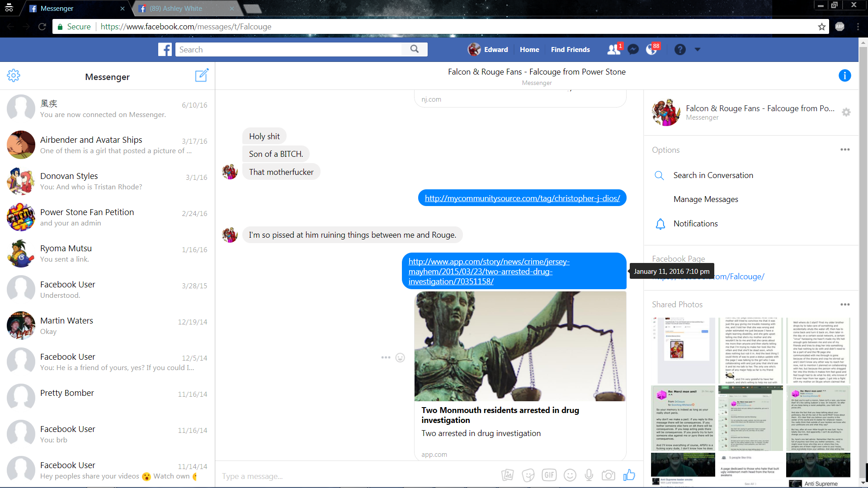
Task: Open the GIF picker button
Action: click(549, 475)
